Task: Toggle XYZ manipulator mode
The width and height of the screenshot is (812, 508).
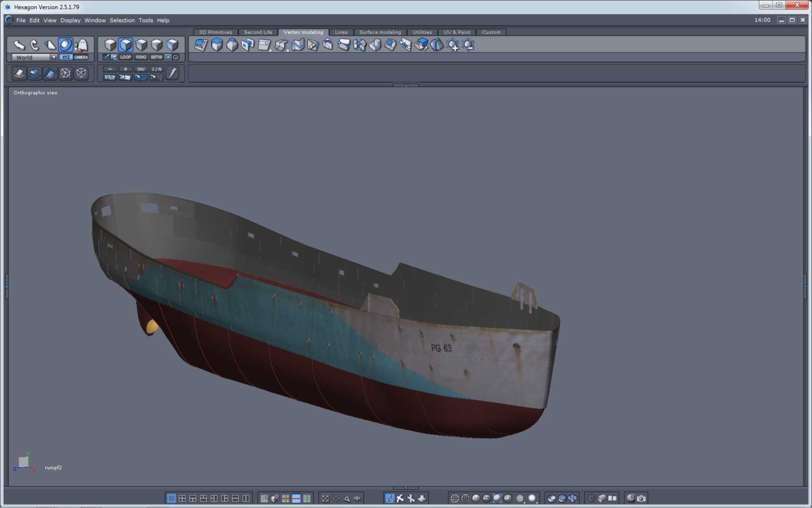Action: pos(66,57)
